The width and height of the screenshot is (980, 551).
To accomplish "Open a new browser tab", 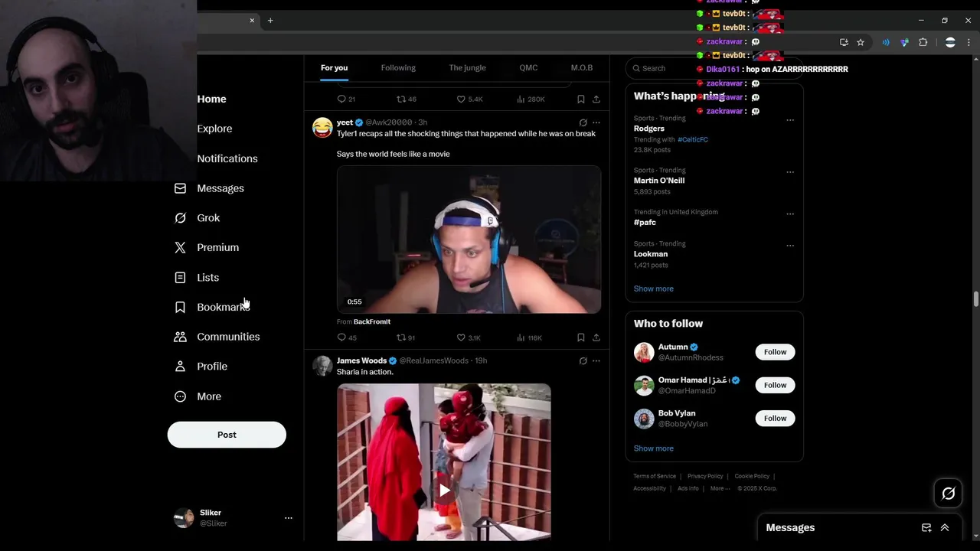I will coord(270,21).
